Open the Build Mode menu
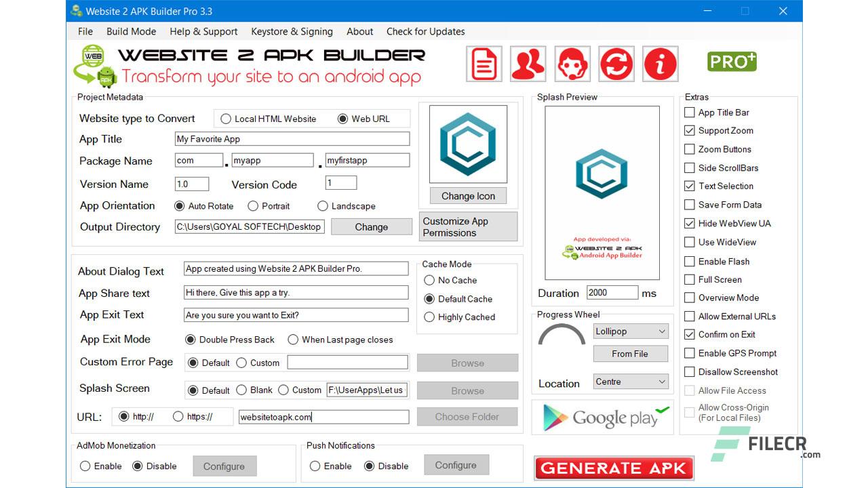 131,31
